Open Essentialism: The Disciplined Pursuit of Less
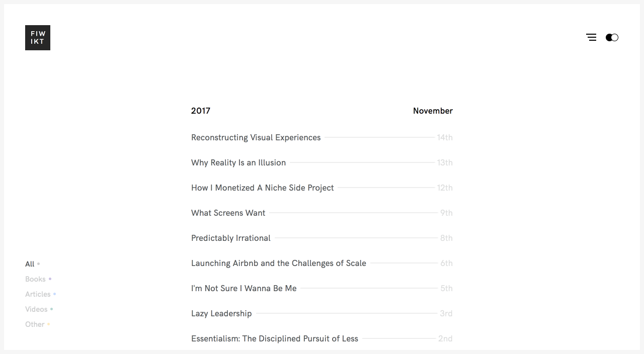 [x=274, y=338]
